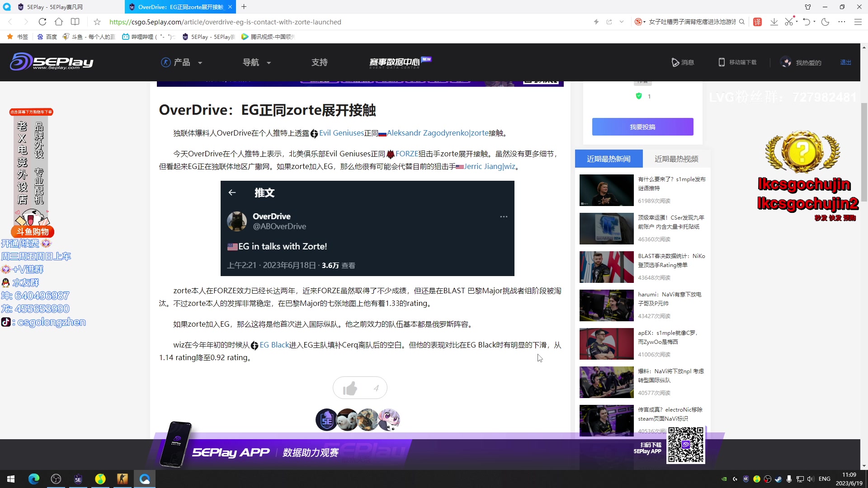Open news: CSer发现九年前账户
868x488 pixels.
point(671,222)
